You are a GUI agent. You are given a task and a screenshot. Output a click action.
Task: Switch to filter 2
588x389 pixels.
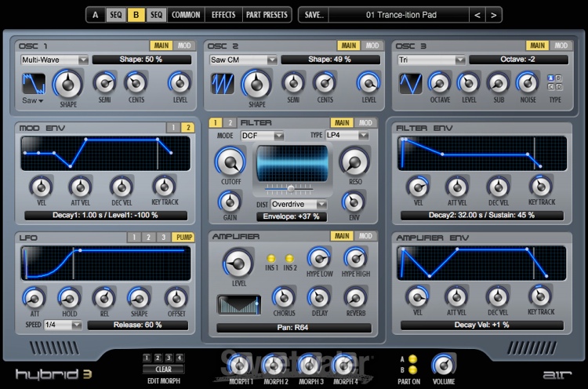230,122
